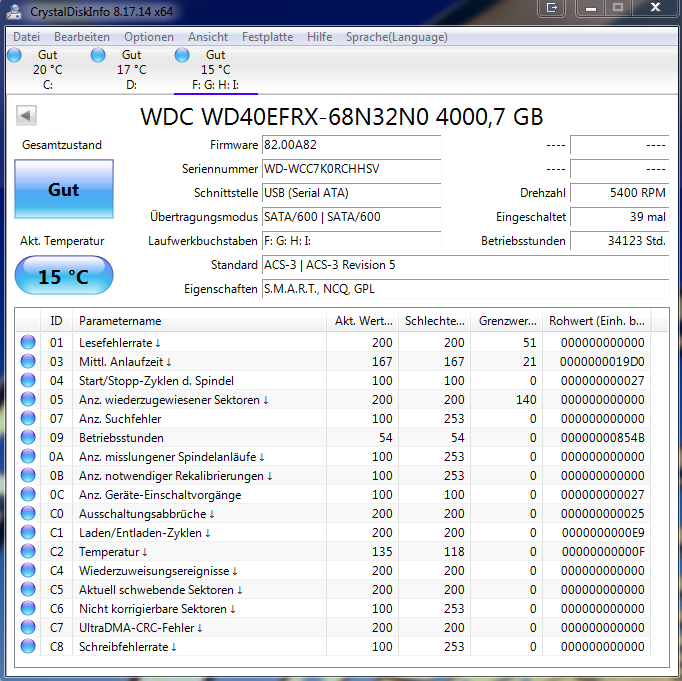The width and height of the screenshot is (682, 681).
Task: Select drive F: G: H: I: tab
Action: tap(215, 70)
